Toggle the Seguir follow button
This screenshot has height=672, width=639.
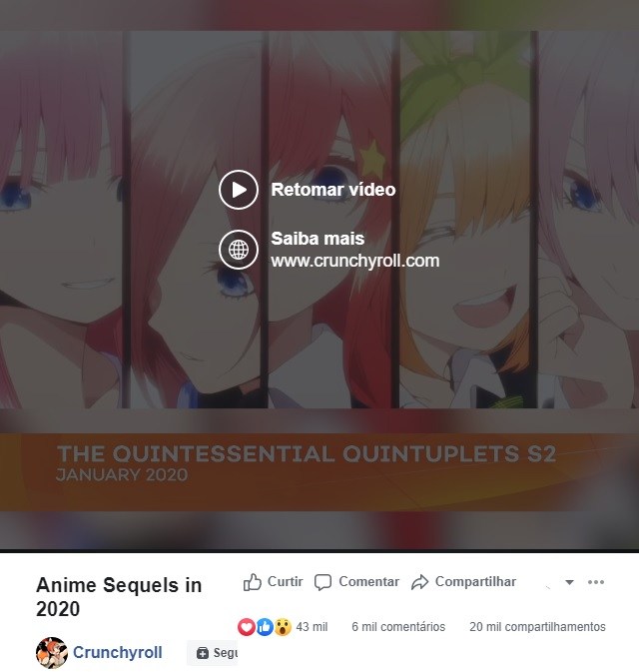pos(212,653)
